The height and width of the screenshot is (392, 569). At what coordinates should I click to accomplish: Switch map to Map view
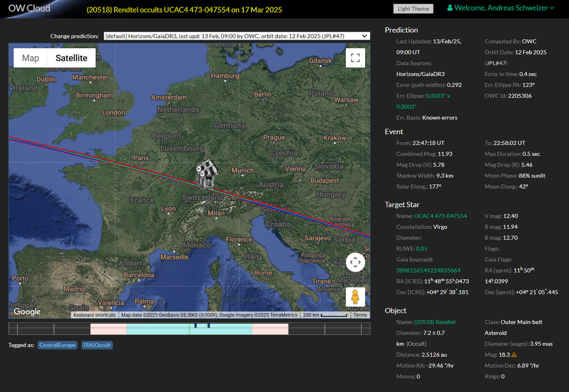[x=30, y=58]
